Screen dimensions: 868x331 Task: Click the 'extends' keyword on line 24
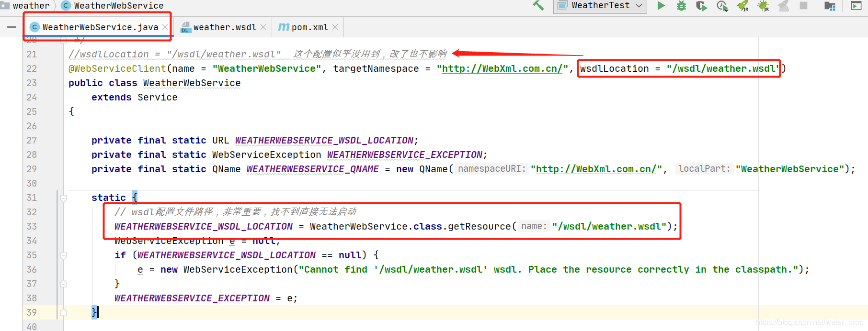(112, 97)
